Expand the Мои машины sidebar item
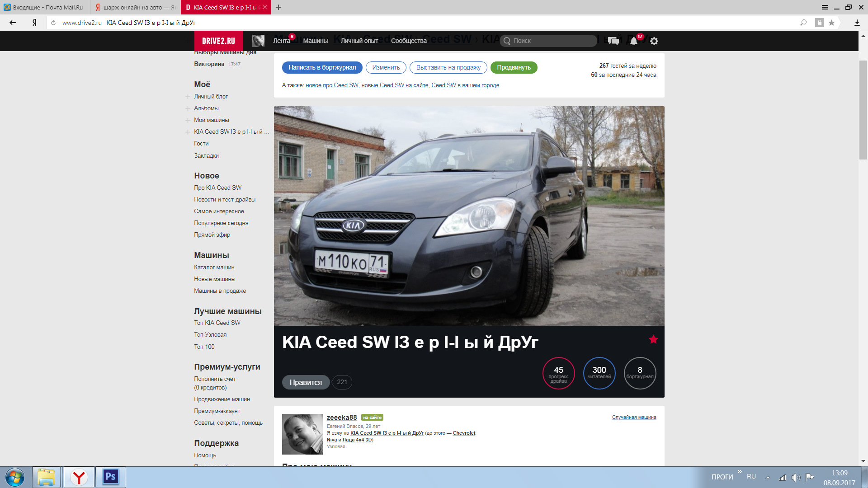This screenshot has height=488, width=868. (188, 120)
